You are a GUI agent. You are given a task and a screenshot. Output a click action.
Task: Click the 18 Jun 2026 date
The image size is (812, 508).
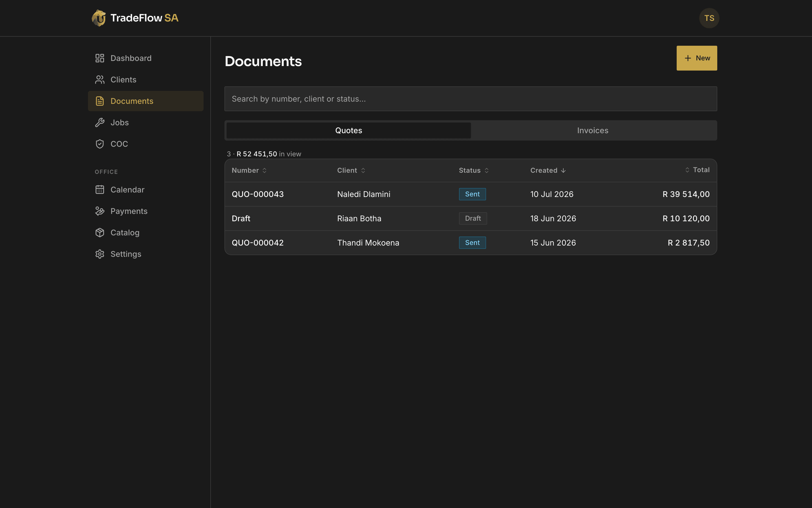pos(553,218)
